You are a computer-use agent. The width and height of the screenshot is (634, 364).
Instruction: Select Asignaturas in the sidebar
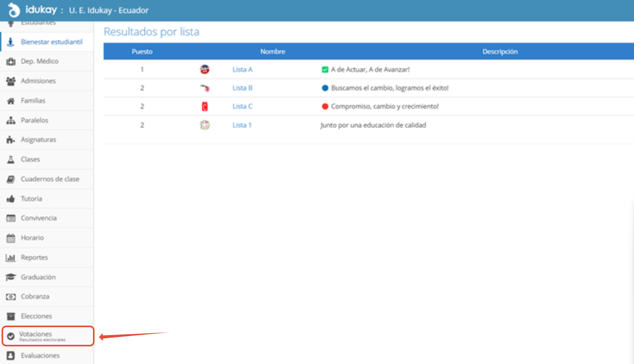[47, 140]
